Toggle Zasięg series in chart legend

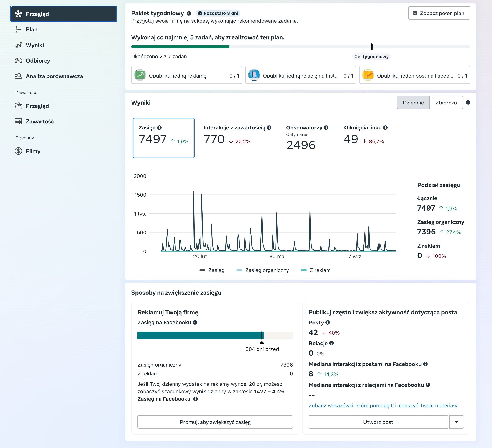click(212, 270)
